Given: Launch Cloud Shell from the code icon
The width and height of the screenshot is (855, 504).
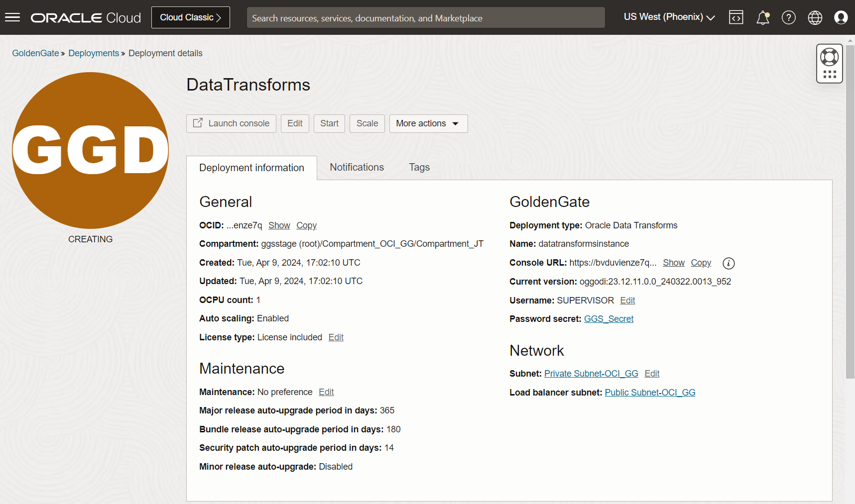Looking at the screenshot, I should tap(736, 17).
